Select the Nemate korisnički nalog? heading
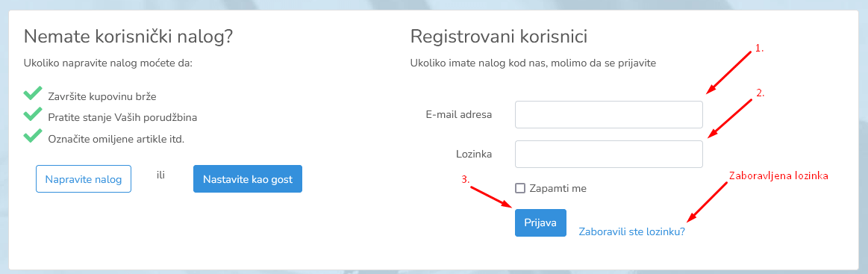The width and height of the screenshot is (868, 274). coord(128,37)
